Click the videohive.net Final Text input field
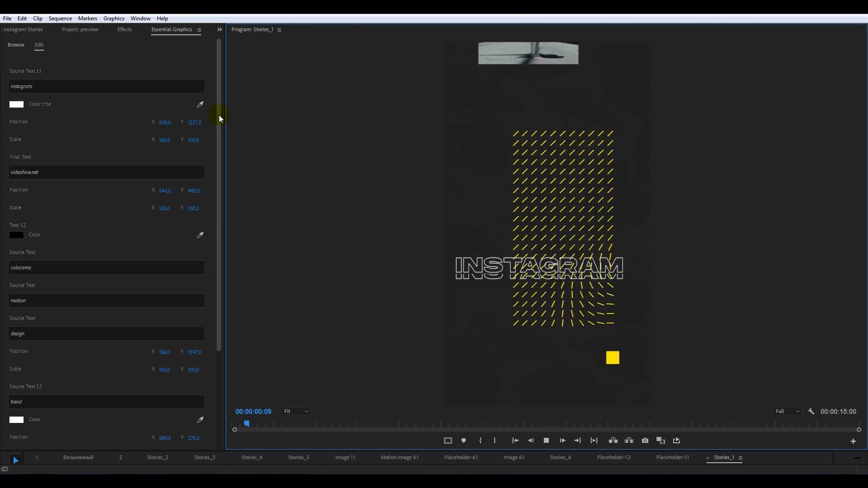The image size is (868, 488). (x=107, y=172)
